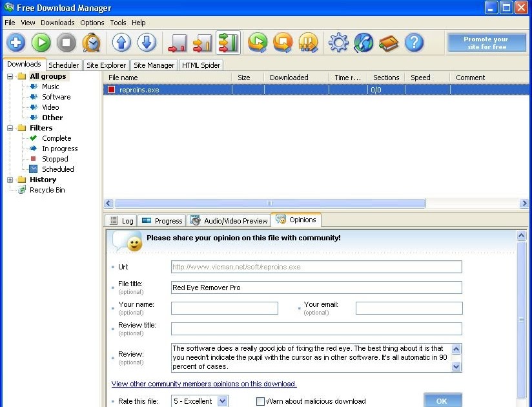This screenshot has height=407, width=532.
Task: Switch to the Progress tab
Action: 161,221
